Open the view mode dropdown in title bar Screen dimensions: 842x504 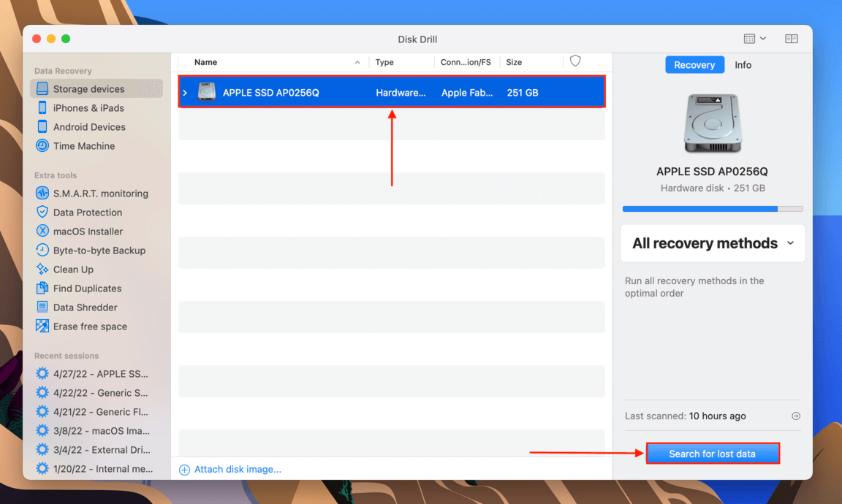(755, 39)
